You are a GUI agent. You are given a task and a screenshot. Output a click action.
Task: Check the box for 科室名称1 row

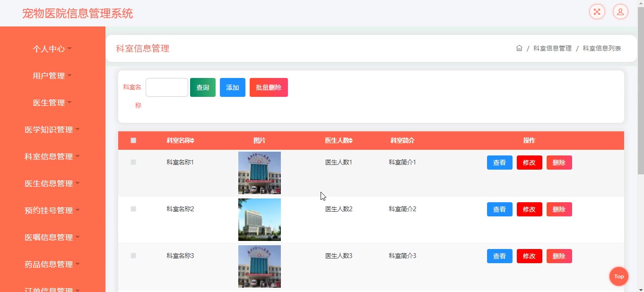(133, 162)
